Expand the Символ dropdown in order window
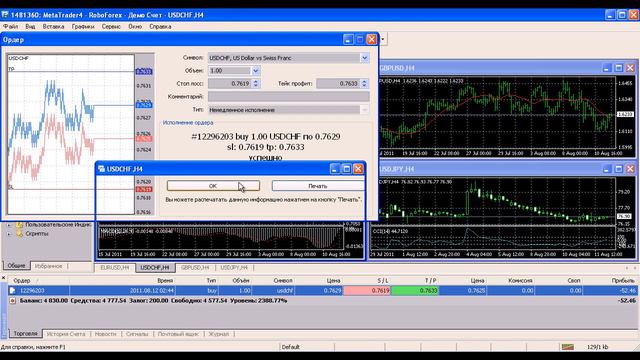 click(364, 58)
